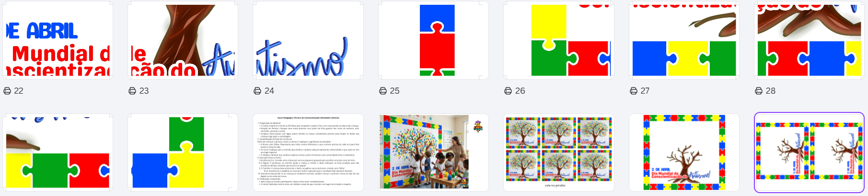This screenshot has height=196, width=868.
Task: Open the bare tree page with puzzle frame
Action: 684,152
